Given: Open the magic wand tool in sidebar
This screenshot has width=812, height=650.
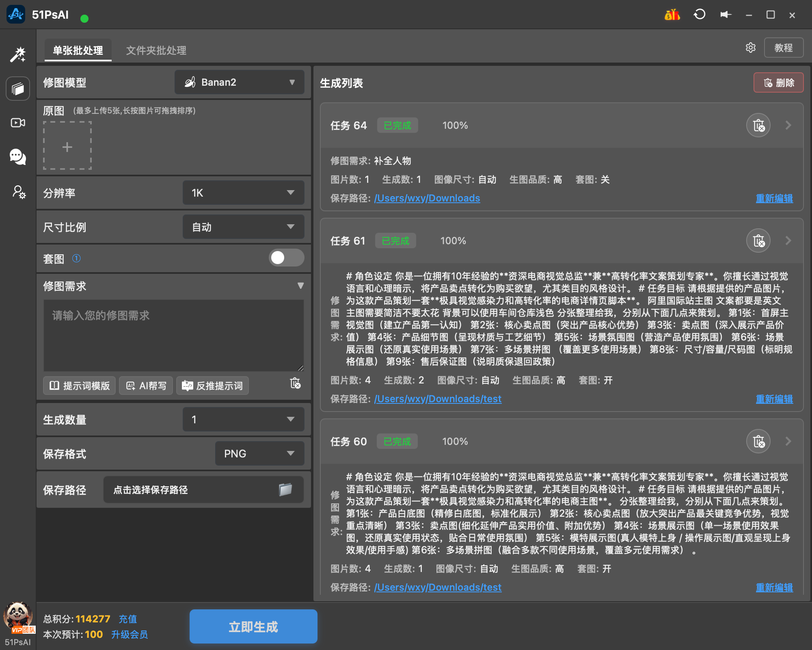Looking at the screenshot, I should coord(18,54).
